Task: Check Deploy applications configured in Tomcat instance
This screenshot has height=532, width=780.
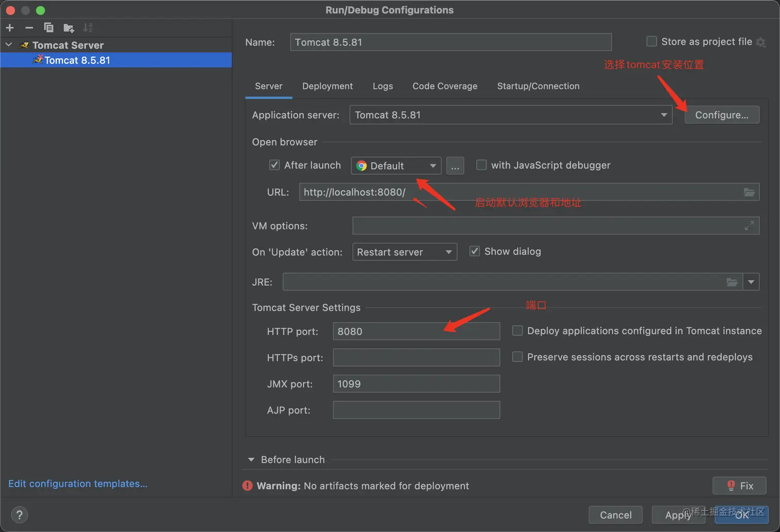Action: 517,330
